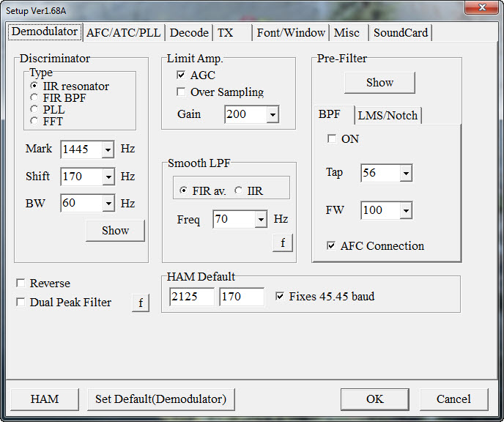This screenshot has width=504, height=422.
Task: Open the Tap value dropdown
Action: pyautogui.click(x=405, y=173)
